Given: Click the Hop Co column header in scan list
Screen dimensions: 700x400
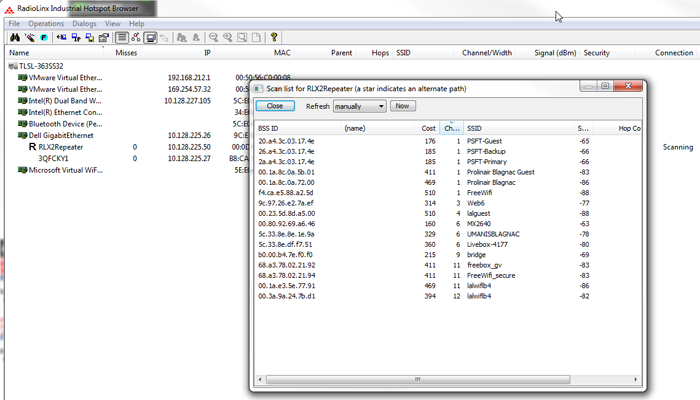Looking at the screenshot, I should 619,128.
